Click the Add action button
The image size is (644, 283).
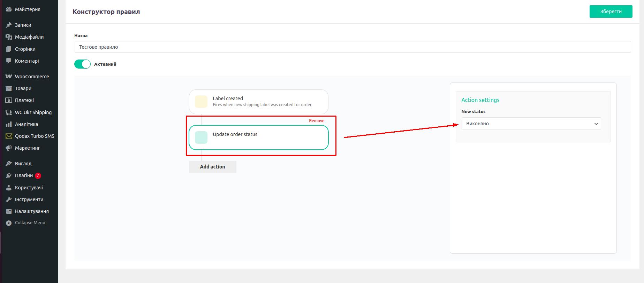click(x=212, y=167)
